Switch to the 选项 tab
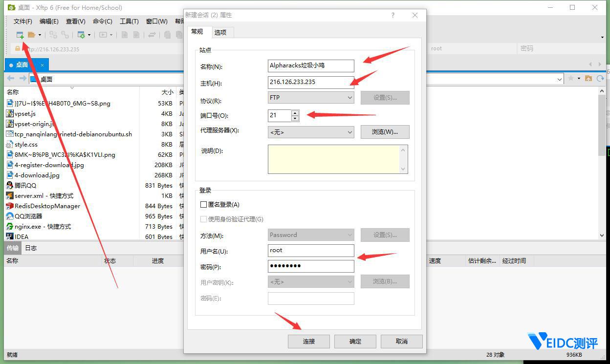Viewport: 610px width, 364px height. [221, 32]
